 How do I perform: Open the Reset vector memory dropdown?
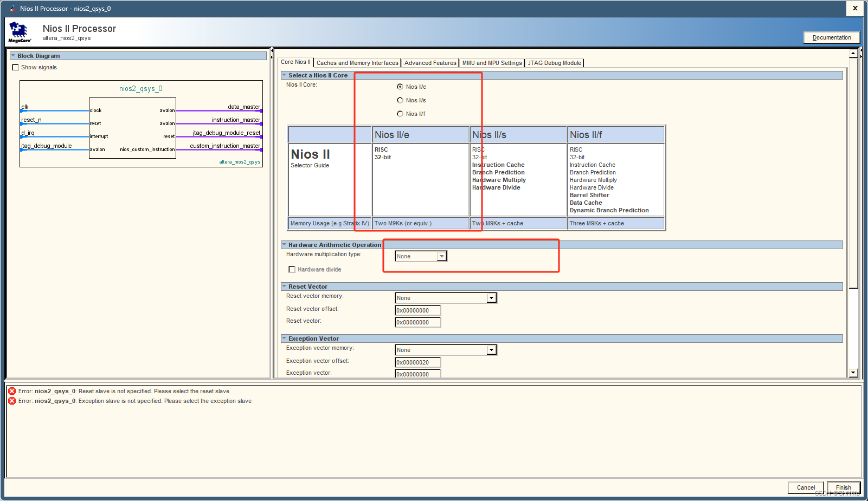click(446, 298)
